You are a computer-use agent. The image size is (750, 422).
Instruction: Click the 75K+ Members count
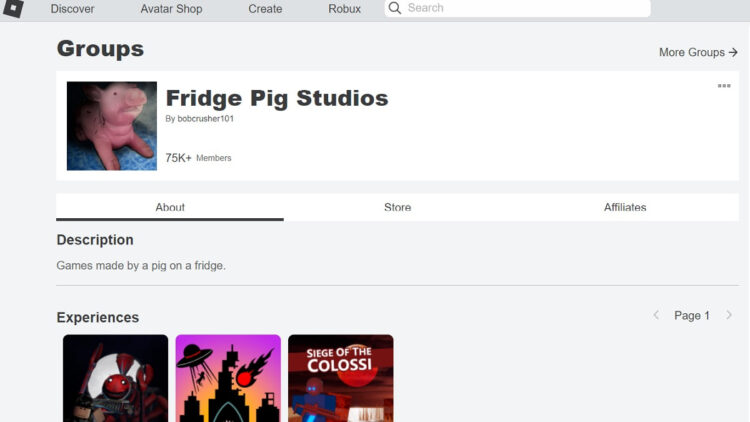(x=198, y=158)
